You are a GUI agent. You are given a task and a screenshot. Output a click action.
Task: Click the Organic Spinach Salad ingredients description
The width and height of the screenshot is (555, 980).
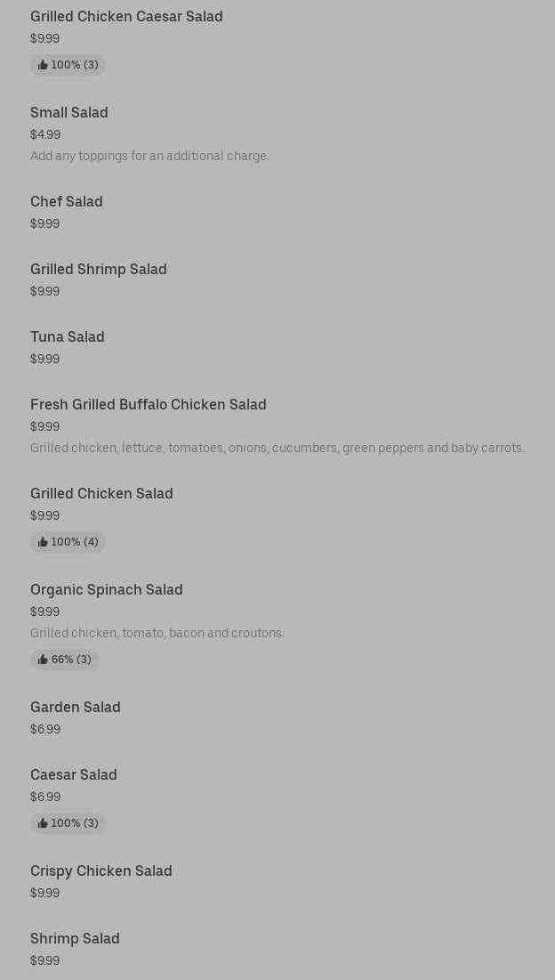click(x=157, y=633)
